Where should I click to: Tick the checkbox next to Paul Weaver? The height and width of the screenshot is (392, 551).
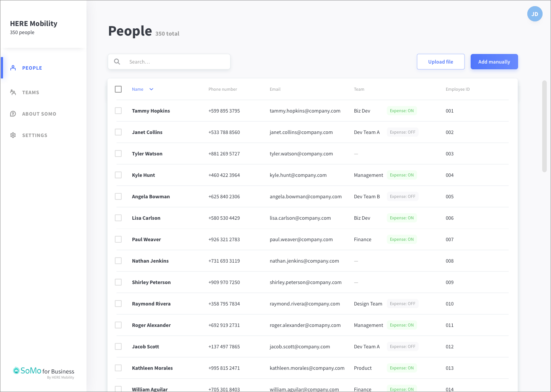coord(118,239)
